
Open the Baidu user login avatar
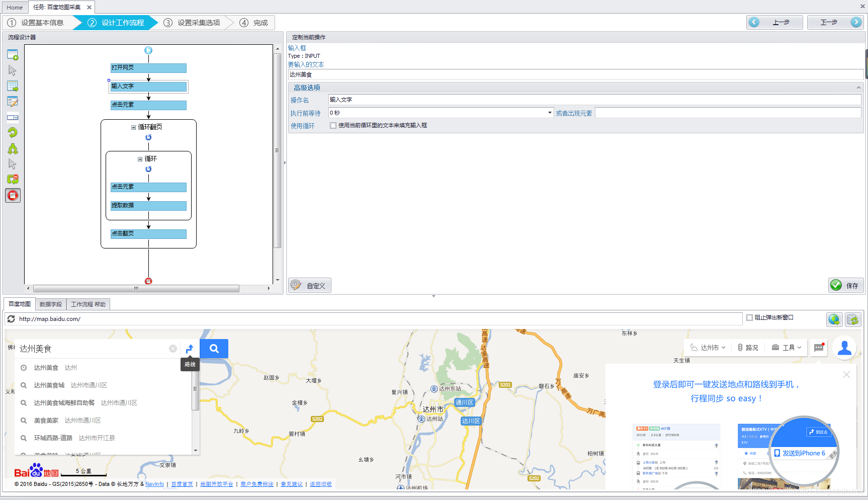point(845,348)
